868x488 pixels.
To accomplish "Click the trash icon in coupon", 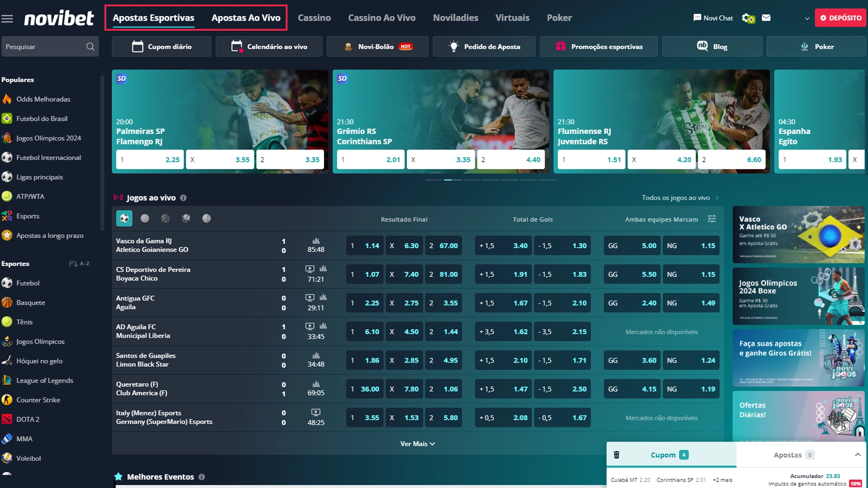I will (616, 455).
